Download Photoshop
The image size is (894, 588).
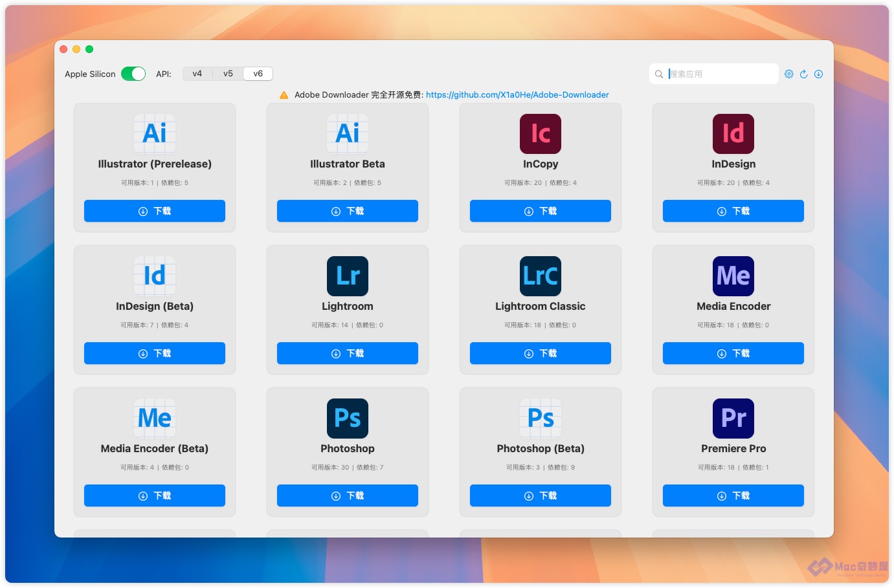tap(348, 495)
